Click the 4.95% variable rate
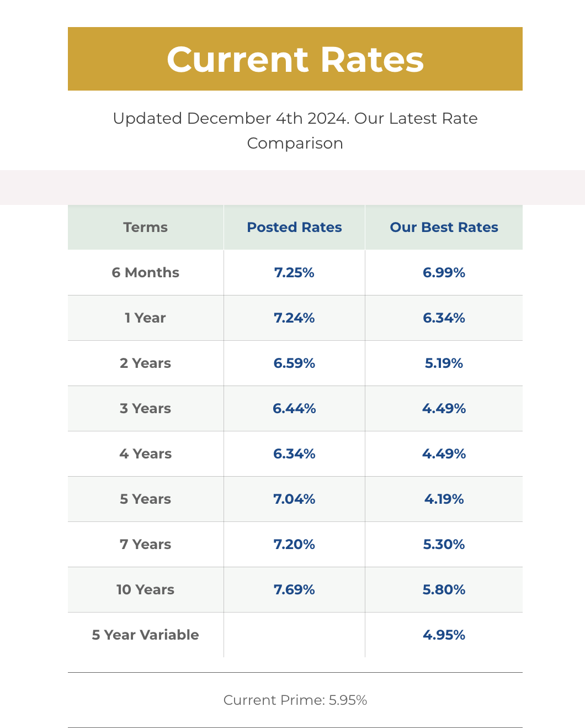 pyautogui.click(x=444, y=635)
